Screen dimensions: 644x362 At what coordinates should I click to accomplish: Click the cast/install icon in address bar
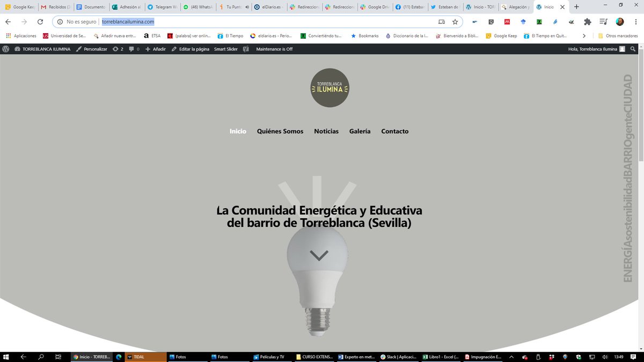coord(441,22)
